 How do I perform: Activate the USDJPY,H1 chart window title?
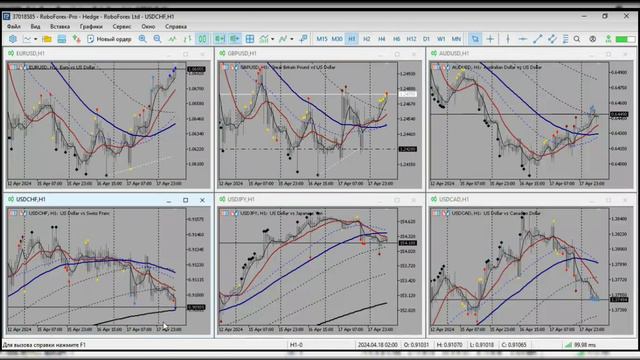click(241, 200)
